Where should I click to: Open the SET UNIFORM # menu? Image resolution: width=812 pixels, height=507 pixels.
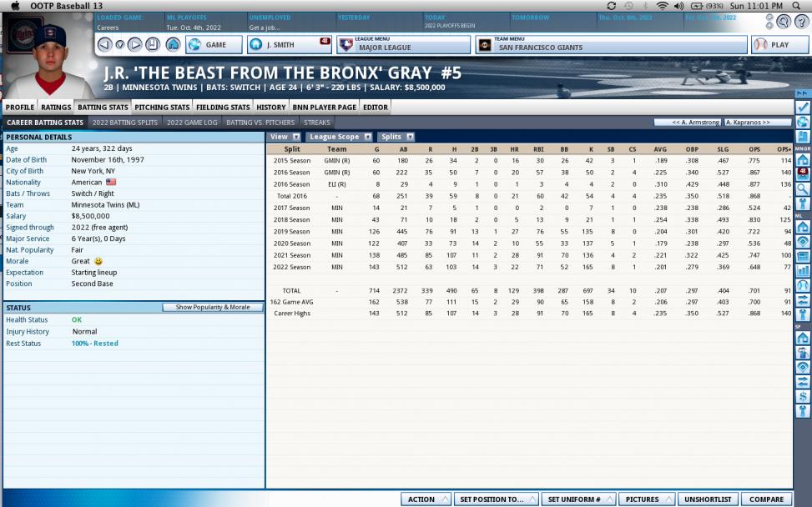579,499
